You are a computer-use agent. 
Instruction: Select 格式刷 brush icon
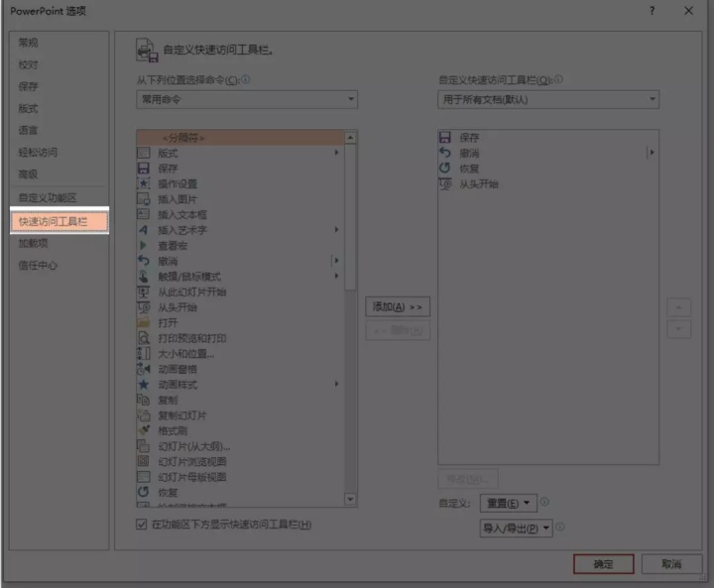[144, 431]
